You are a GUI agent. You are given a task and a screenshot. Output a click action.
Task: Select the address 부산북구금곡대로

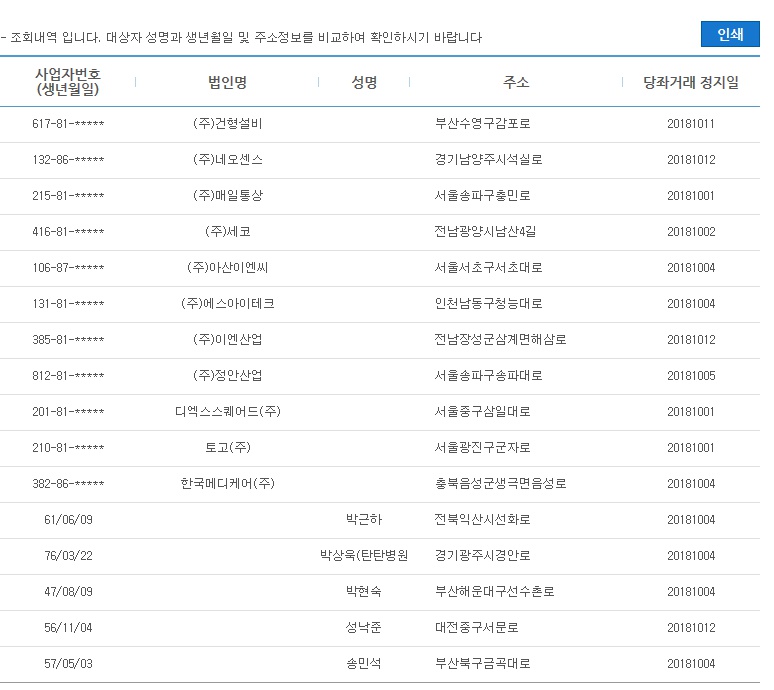482,664
